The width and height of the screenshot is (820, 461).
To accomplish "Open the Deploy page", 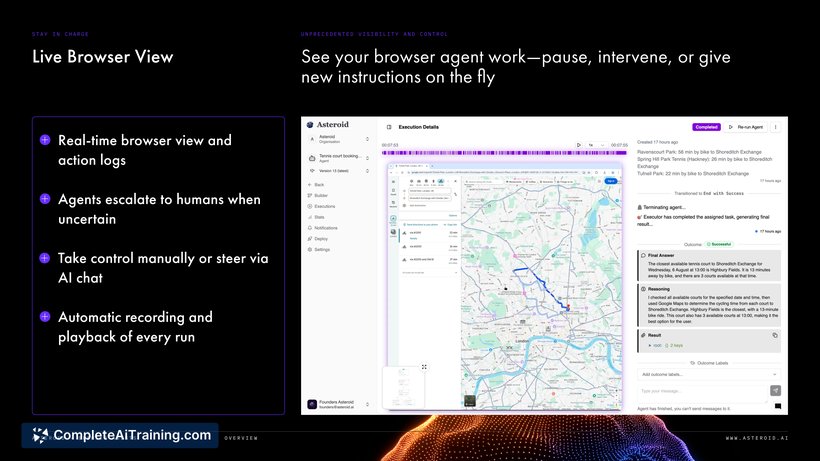I will click(x=317, y=239).
